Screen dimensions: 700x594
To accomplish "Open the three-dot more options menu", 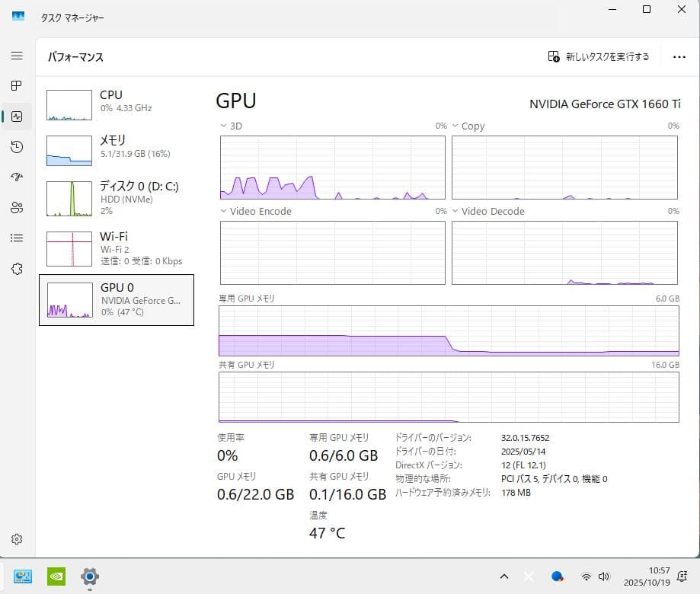I will point(679,56).
